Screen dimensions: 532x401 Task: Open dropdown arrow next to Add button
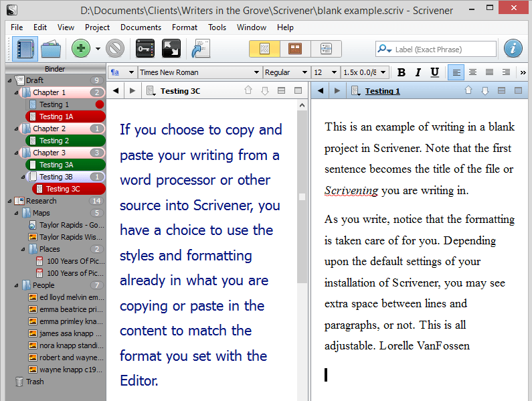(x=98, y=49)
